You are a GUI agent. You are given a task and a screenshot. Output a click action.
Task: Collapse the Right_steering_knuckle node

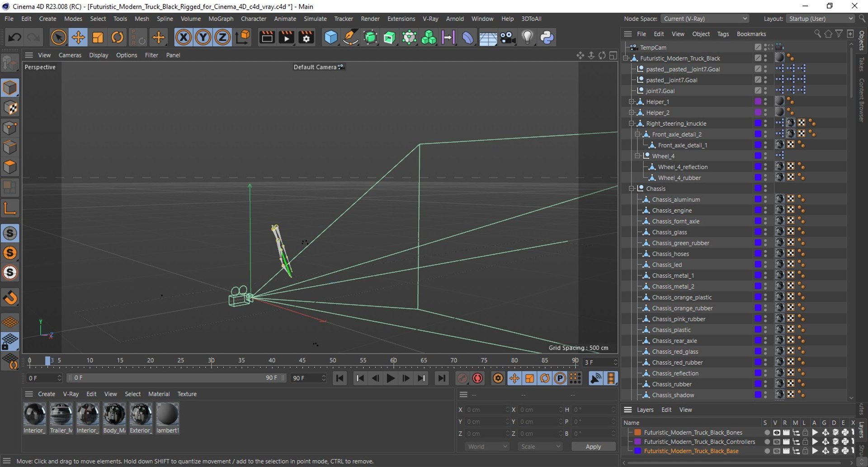click(x=632, y=124)
